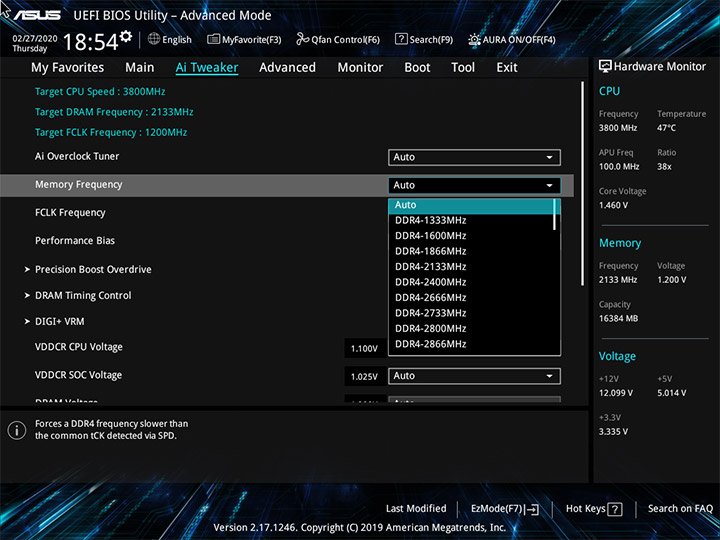Click Target DRAM Frequency : 2133MHz text
This screenshot has height=540, width=720.
click(114, 112)
